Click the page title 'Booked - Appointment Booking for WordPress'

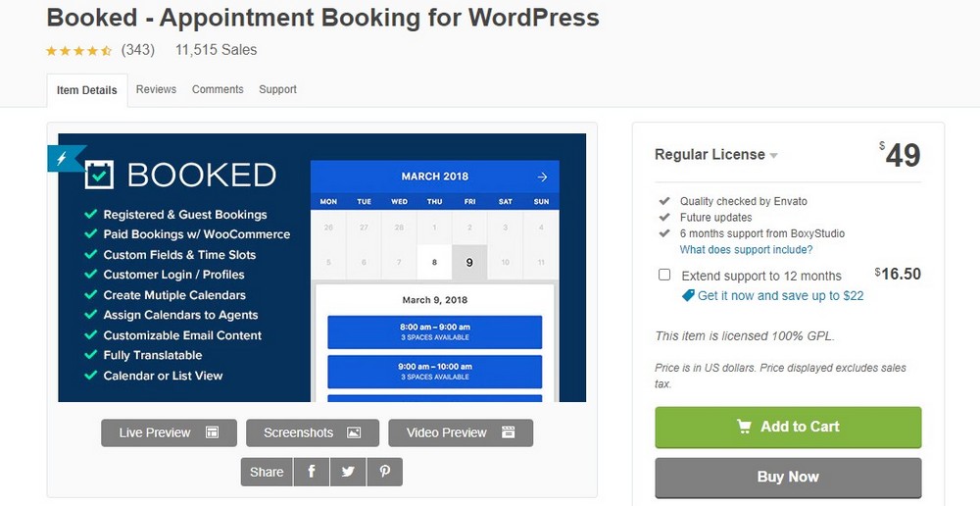pyautogui.click(x=323, y=18)
